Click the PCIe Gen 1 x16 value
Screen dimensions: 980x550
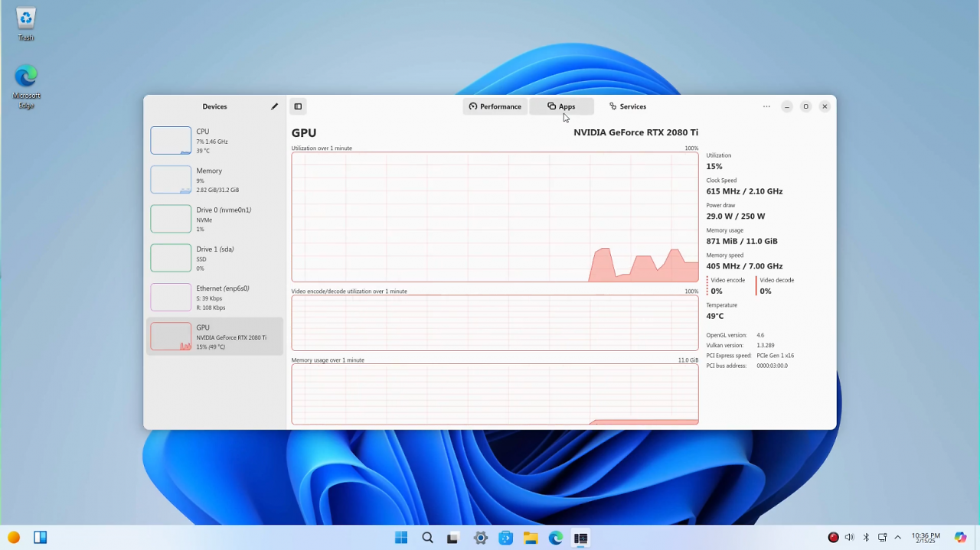[775, 356]
